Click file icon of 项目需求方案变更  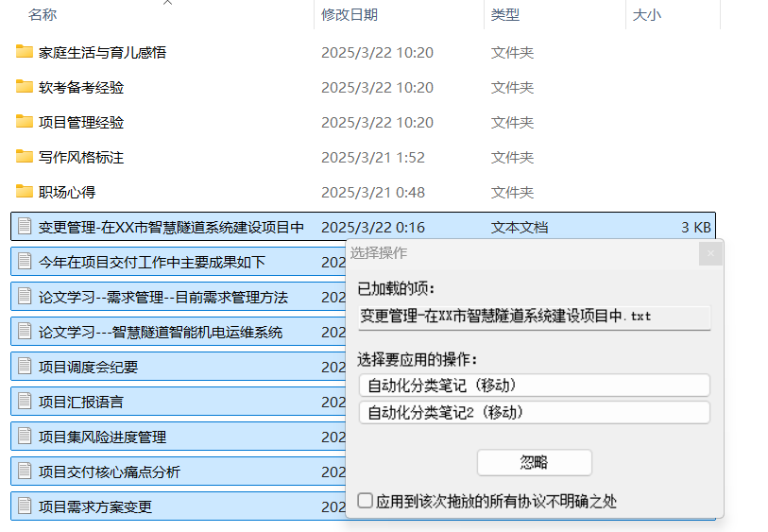tap(25, 506)
